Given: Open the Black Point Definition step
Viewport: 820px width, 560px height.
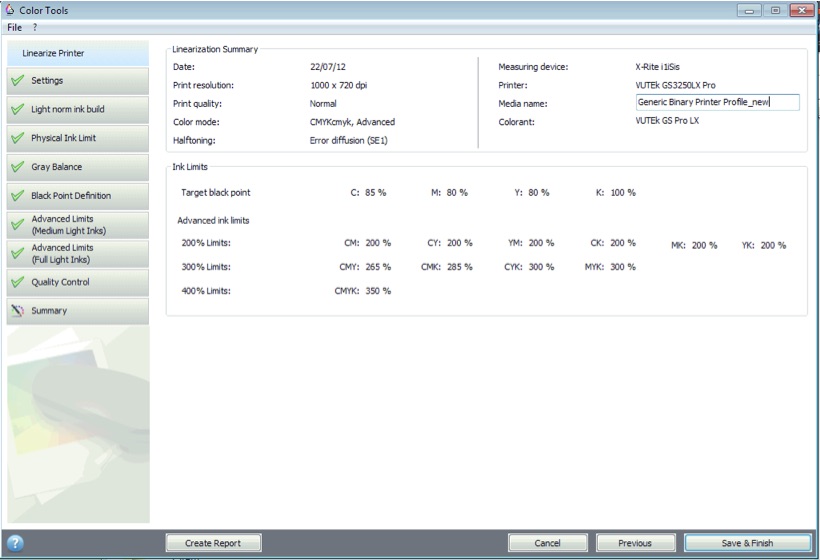Looking at the screenshot, I should (77, 196).
